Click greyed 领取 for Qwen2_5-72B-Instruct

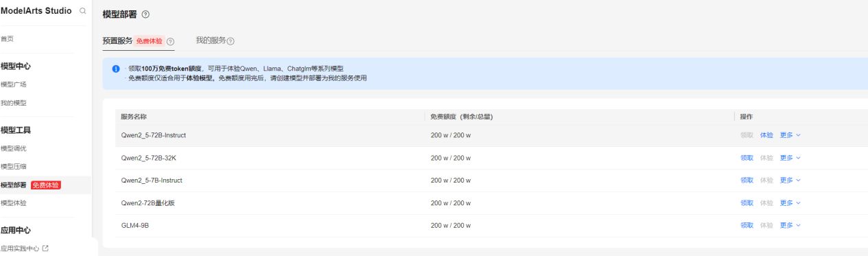click(747, 135)
